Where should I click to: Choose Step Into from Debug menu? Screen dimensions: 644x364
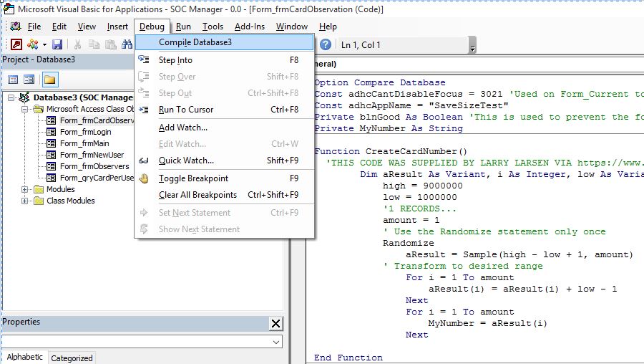point(224,60)
